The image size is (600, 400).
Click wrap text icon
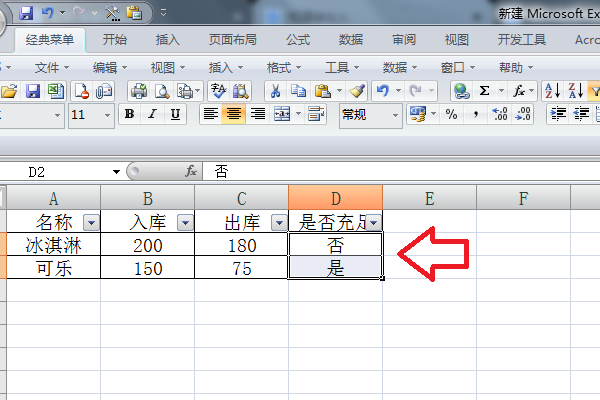click(x=316, y=114)
